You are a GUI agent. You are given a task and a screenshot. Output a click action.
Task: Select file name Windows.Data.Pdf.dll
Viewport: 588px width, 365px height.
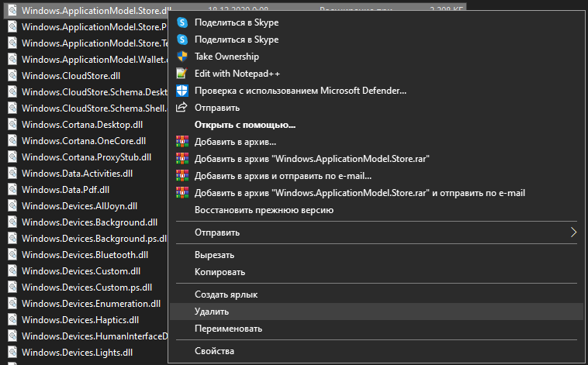(65, 190)
